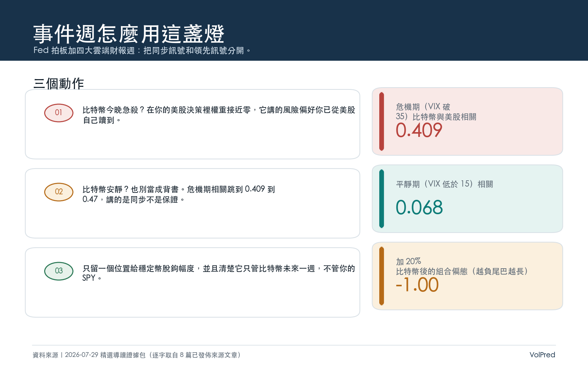Select the text 比特幣安靜 in card 02
The width and height of the screenshot is (588, 368).
tap(103, 190)
